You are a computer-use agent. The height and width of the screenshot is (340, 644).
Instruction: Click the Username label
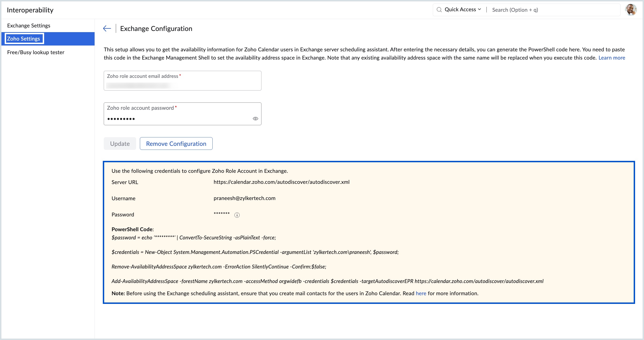pyautogui.click(x=123, y=198)
